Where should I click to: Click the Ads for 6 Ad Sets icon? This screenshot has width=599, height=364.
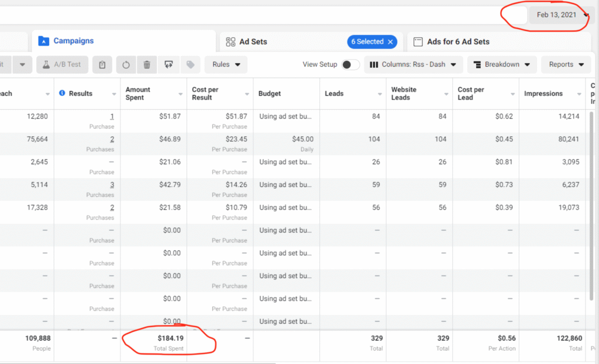pyautogui.click(x=418, y=41)
